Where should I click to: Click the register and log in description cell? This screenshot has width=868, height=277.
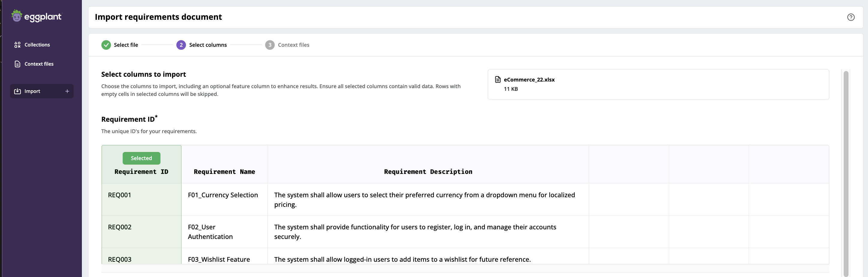tap(428, 232)
